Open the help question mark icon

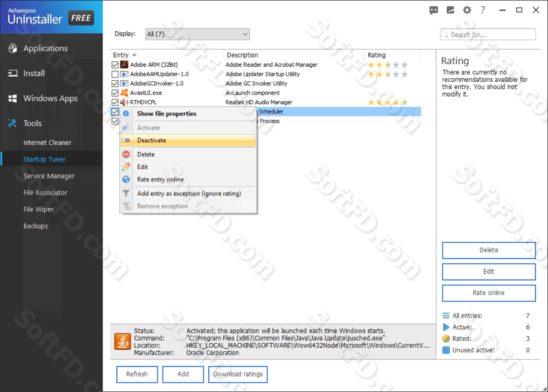tap(483, 10)
